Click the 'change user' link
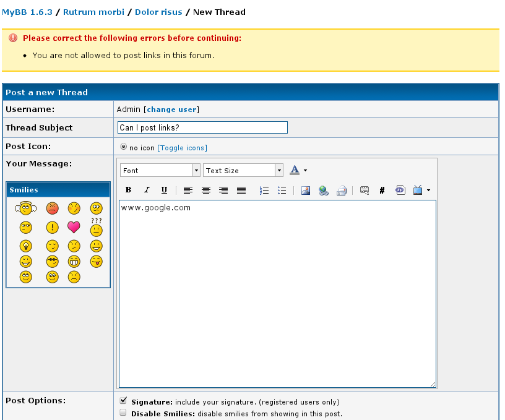This screenshot has width=505, height=420. pyautogui.click(x=171, y=109)
